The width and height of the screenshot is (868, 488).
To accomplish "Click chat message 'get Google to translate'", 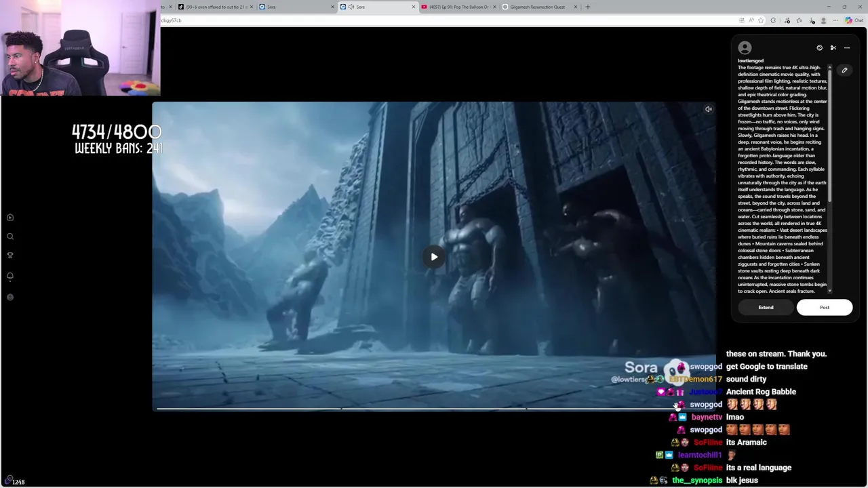I will coord(767,367).
